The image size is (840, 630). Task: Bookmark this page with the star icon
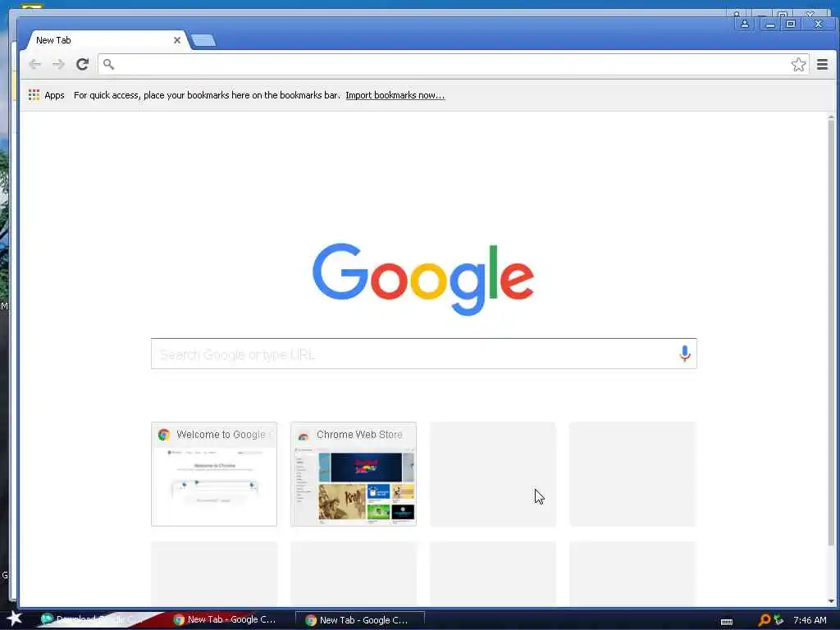[x=798, y=64]
